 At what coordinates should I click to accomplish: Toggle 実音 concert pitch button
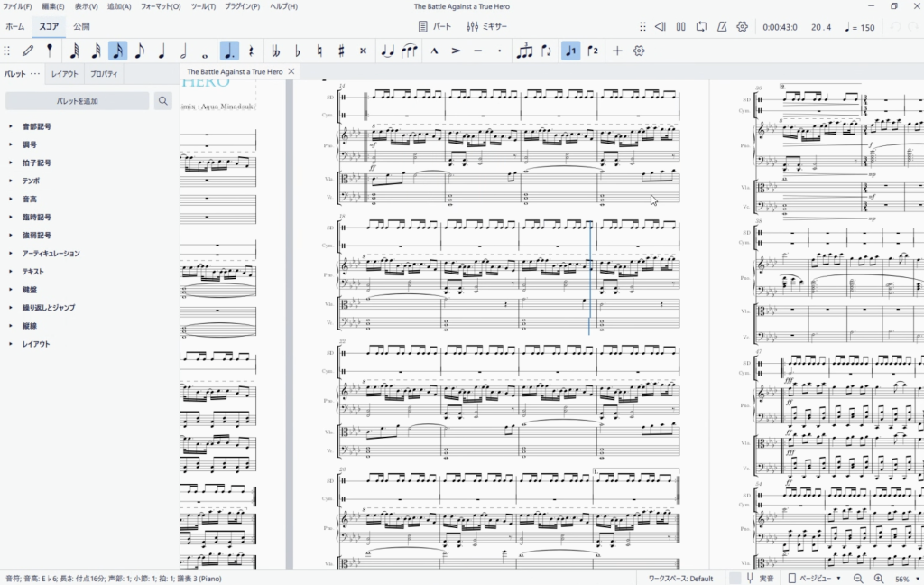coord(760,579)
